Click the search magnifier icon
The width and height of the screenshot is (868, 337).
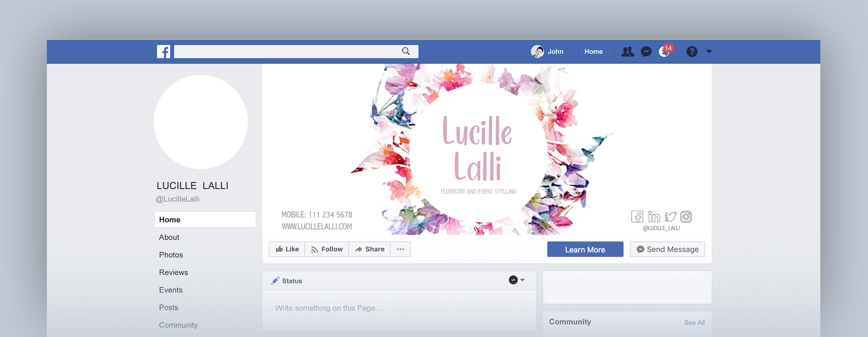tap(406, 51)
